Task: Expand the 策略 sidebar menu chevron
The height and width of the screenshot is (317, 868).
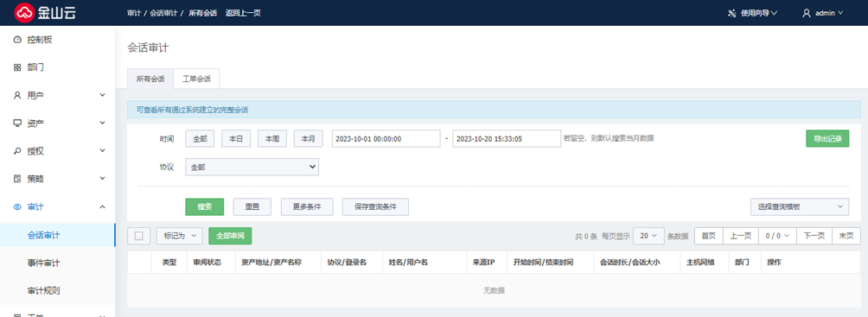Action: point(102,179)
